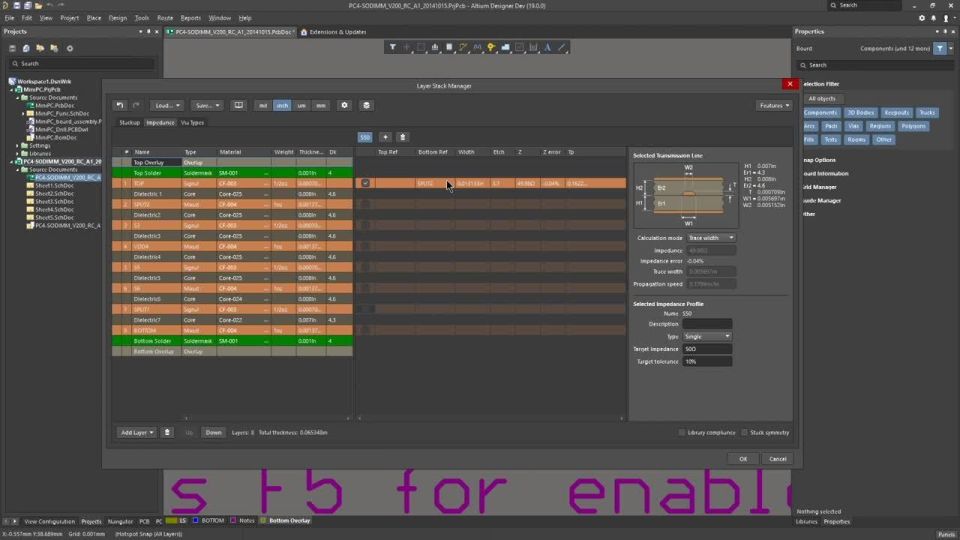Click the layer stack icon beside the gear
The height and width of the screenshot is (540, 960).
(366, 105)
